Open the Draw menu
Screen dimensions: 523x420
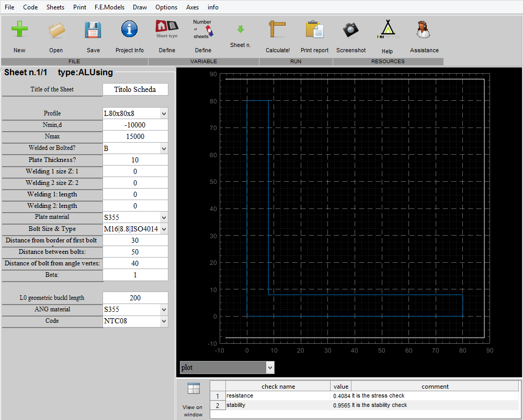(140, 7)
